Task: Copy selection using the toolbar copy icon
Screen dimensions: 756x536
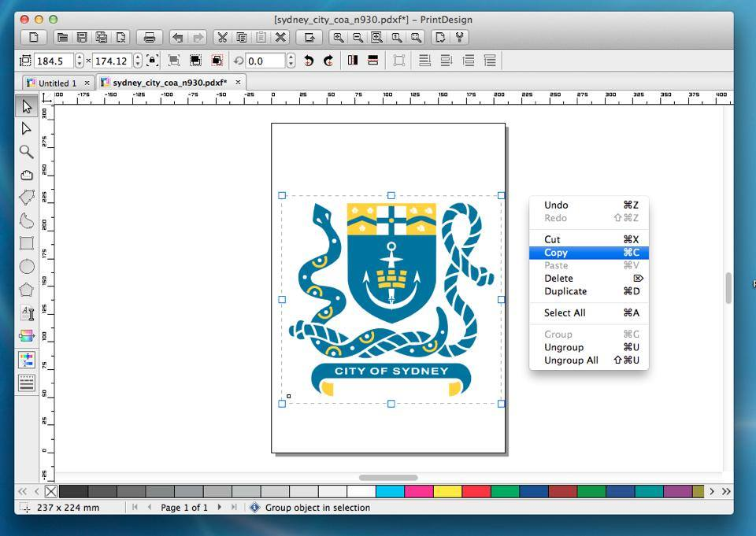Action: pos(242,37)
